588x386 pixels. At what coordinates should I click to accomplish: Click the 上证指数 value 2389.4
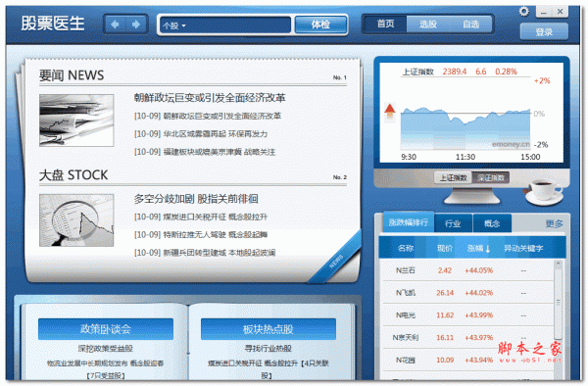tap(455, 72)
